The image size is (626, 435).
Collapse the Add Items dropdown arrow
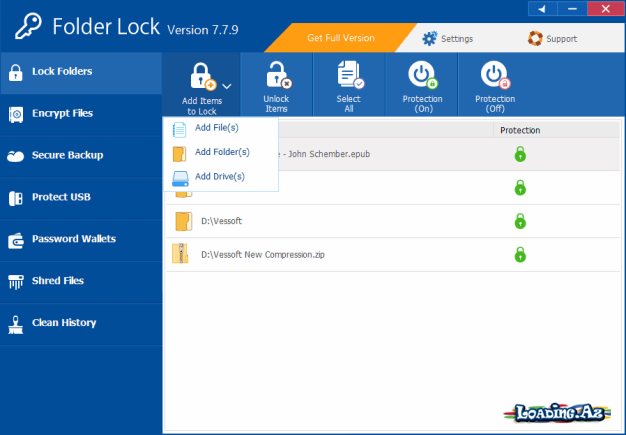[x=227, y=86]
